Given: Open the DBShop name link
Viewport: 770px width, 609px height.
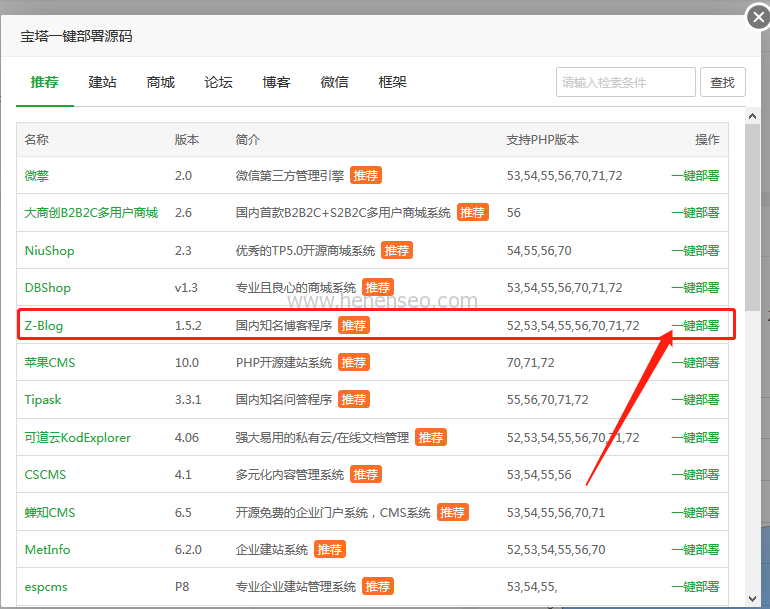Looking at the screenshot, I should [48, 287].
